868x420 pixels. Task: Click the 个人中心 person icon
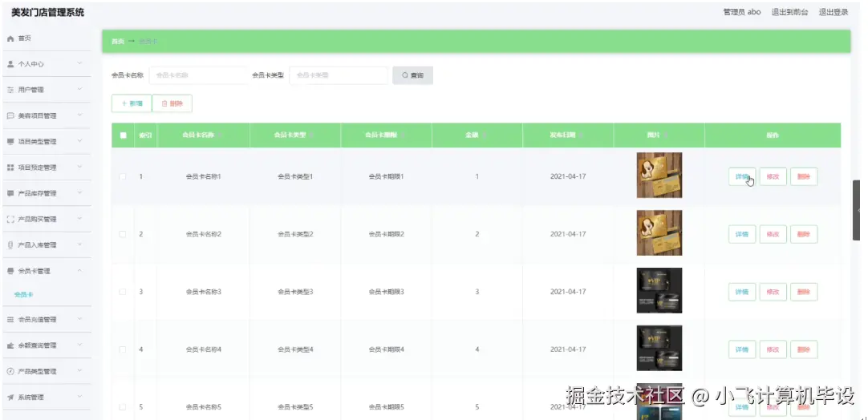pyautogui.click(x=10, y=64)
